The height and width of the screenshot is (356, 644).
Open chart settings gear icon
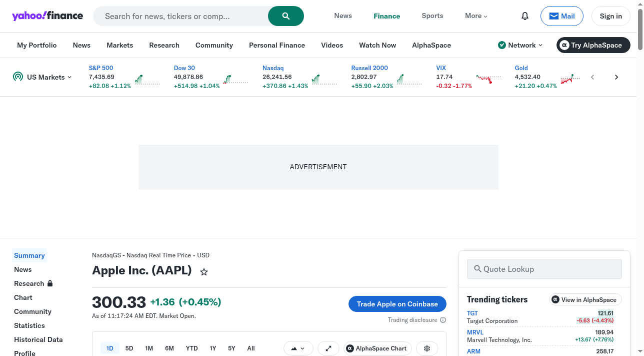pyautogui.click(x=427, y=348)
